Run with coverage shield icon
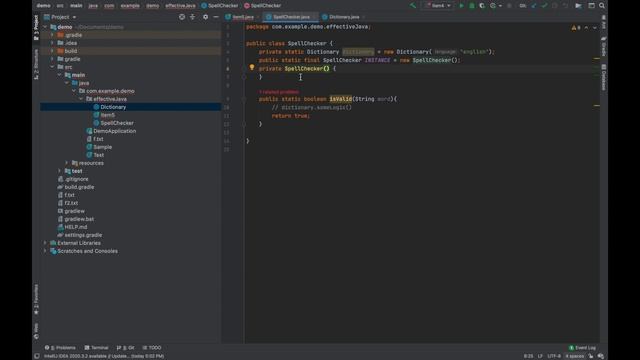Screen dimensions: 640x360 tap(482, 6)
